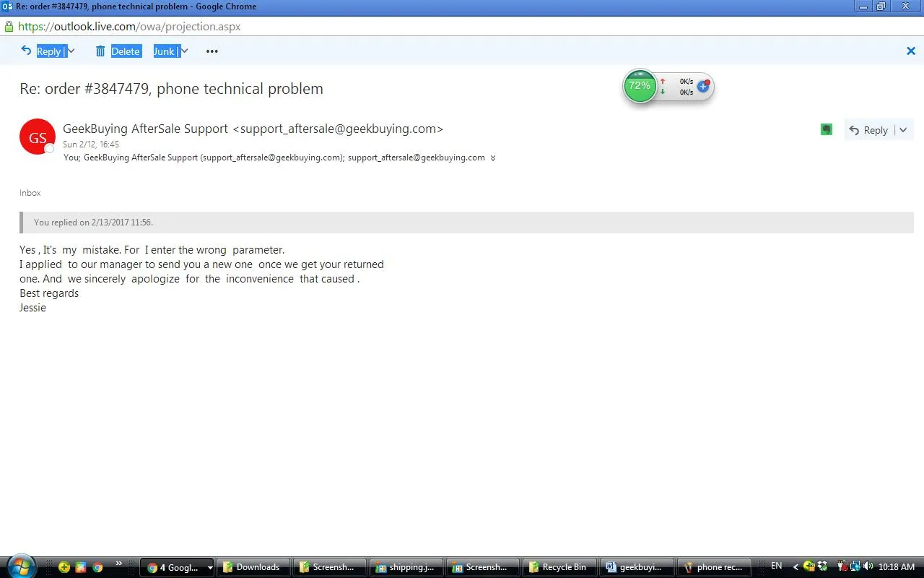Click the volume speaker tray icon

[x=868, y=566]
